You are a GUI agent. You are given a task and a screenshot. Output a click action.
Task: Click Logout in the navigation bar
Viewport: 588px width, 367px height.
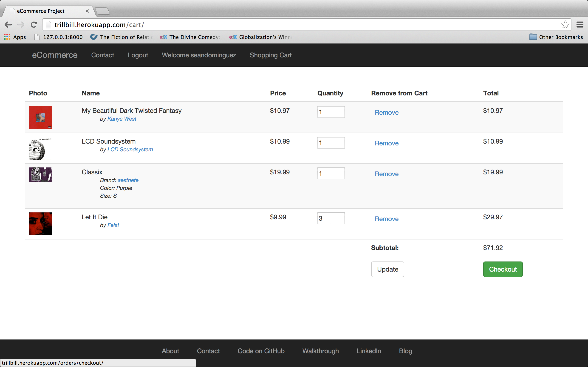click(x=138, y=55)
